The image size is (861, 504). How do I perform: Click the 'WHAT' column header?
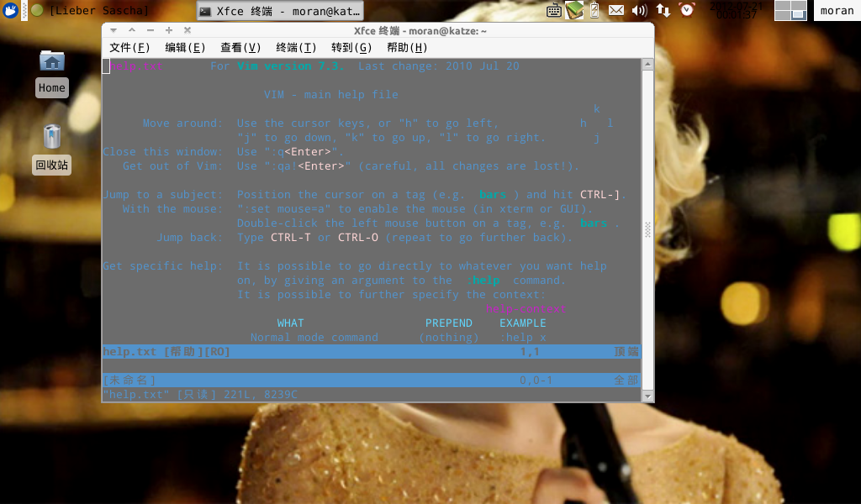point(290,323)
